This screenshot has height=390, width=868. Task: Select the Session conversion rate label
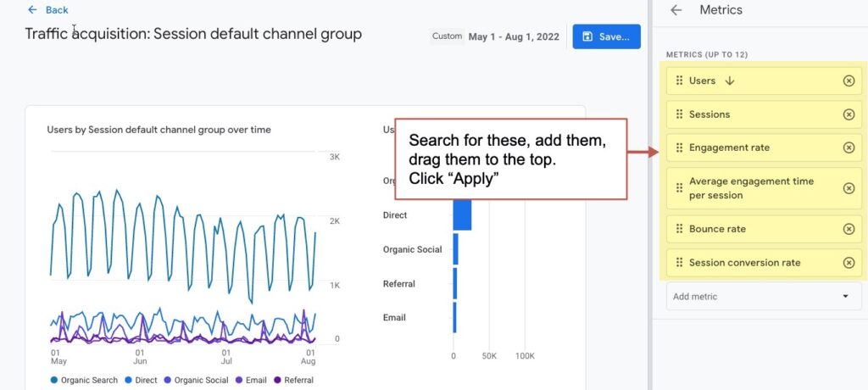pyautogui.click(x=744, y=263)
